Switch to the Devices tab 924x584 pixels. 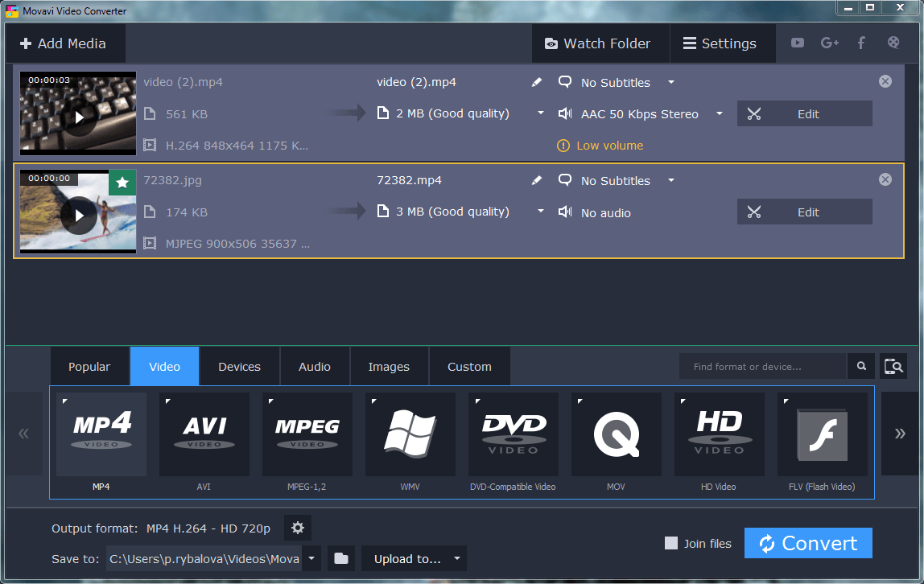pos(238,366)
